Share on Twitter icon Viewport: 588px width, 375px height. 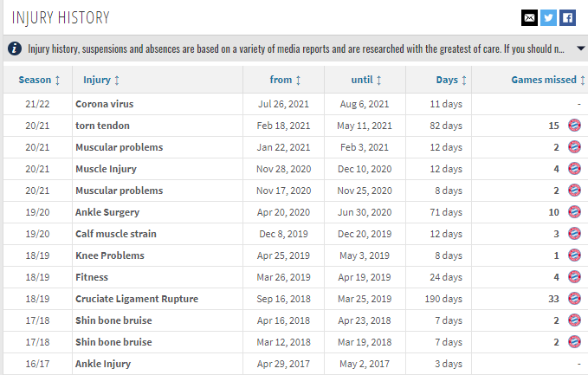pos(548,17)
